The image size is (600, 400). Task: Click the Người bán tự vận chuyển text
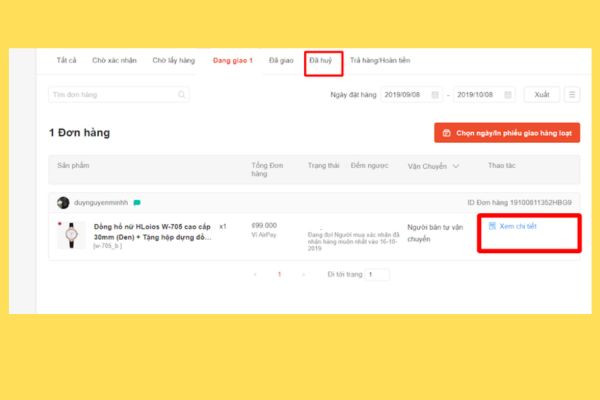(435, 233)
